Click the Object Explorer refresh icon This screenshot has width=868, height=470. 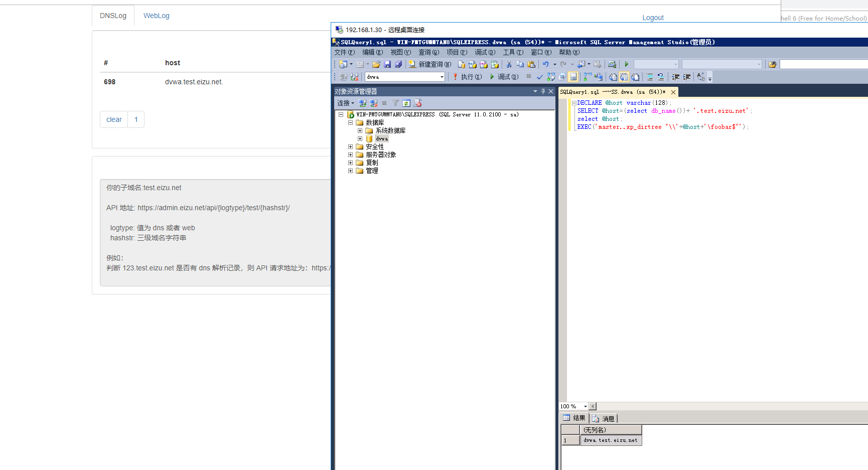tap(406, 103)
